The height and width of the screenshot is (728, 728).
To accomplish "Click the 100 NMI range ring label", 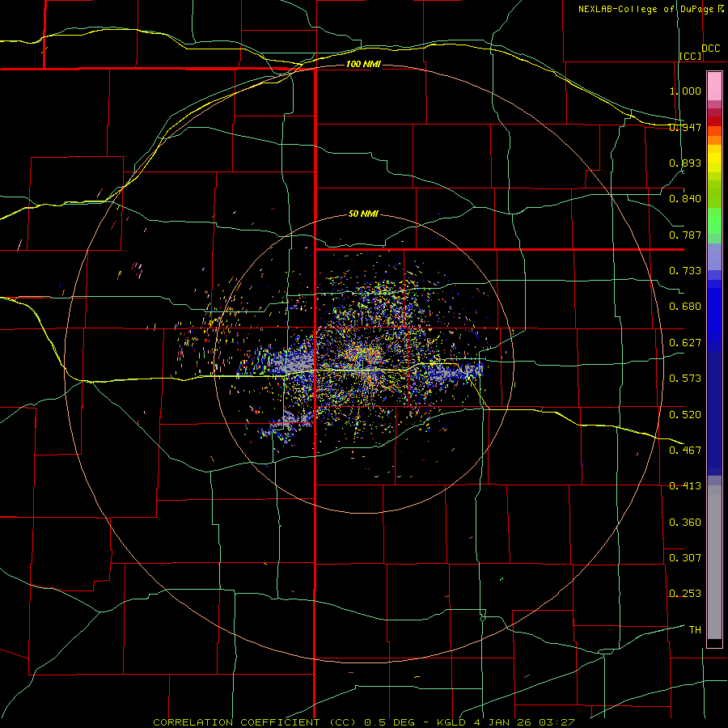I will pos(363,64).
